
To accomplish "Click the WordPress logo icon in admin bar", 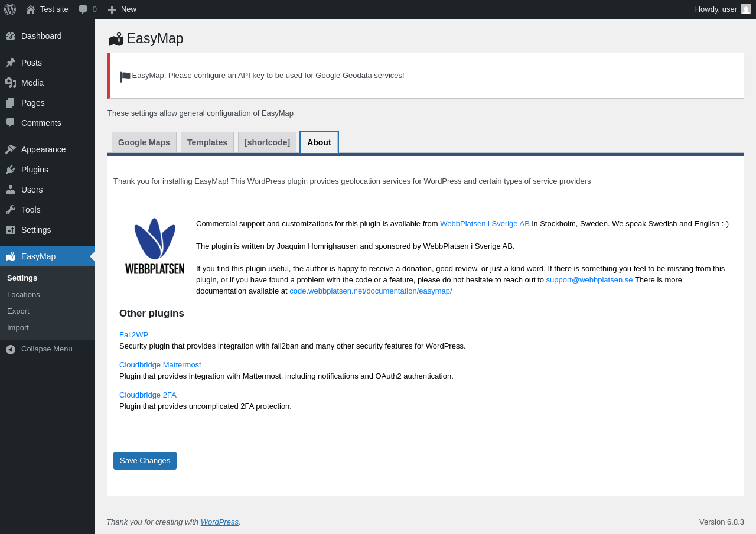I will click(x=10, y=9).
